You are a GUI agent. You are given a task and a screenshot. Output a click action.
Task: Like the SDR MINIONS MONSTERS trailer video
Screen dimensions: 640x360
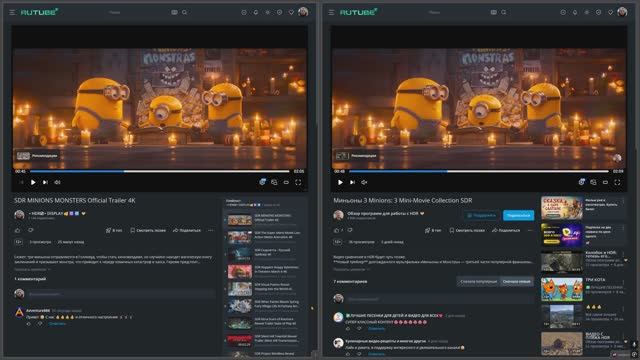(x=18, y=230)
